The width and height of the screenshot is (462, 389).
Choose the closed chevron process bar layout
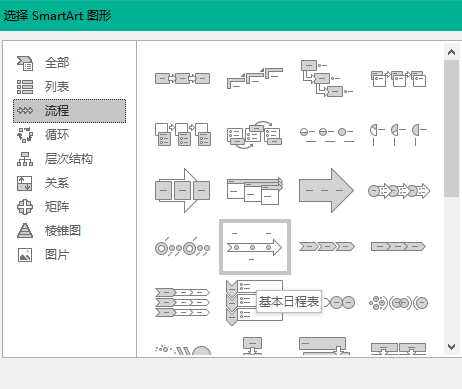[399, 247]
